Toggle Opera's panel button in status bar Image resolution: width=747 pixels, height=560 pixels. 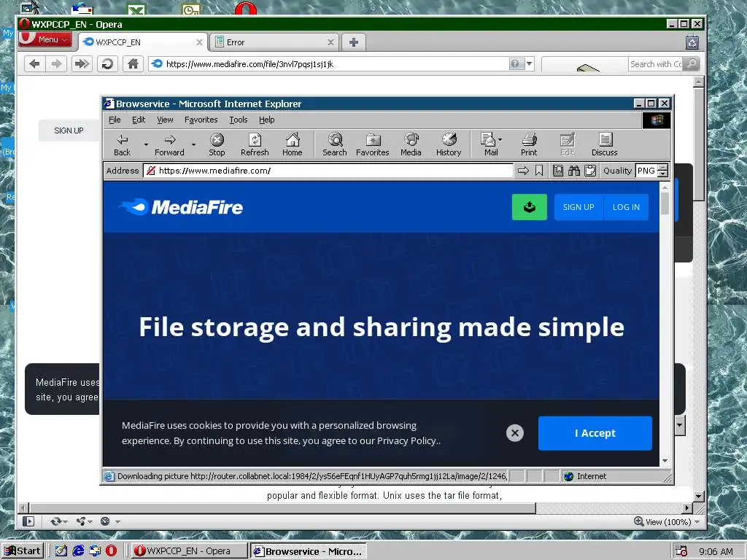pos(28,521)
